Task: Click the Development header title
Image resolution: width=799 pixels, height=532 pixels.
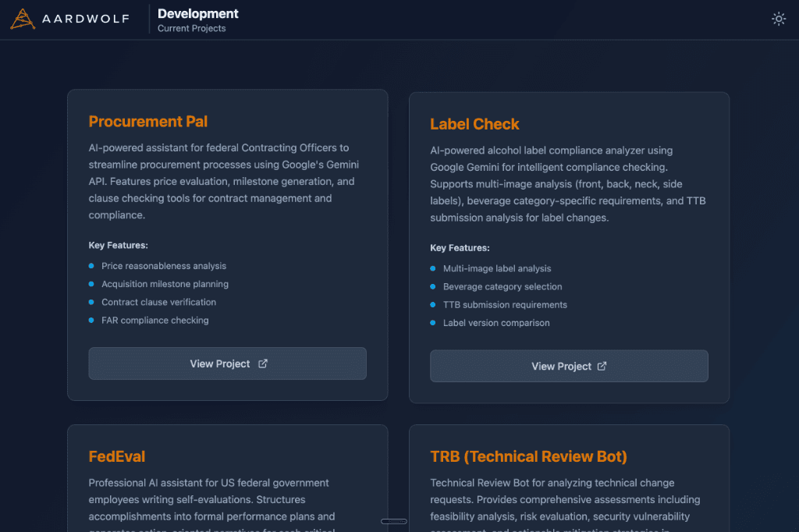Action: 197,13
